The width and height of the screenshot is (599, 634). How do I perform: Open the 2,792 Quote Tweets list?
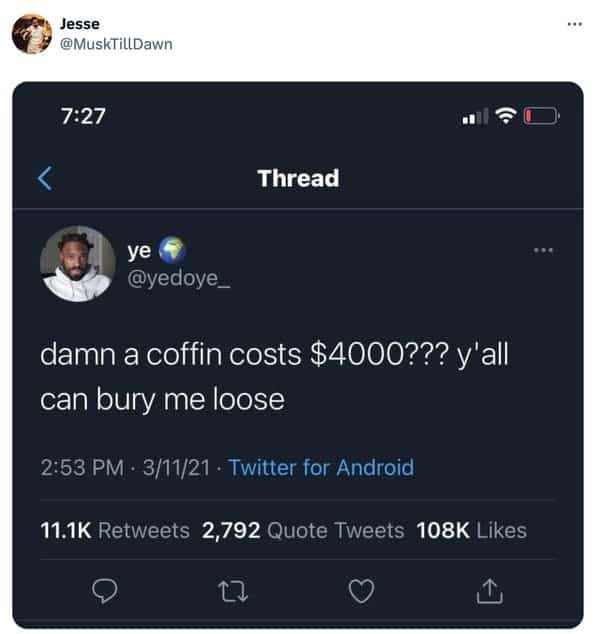[x=303, y=530]
